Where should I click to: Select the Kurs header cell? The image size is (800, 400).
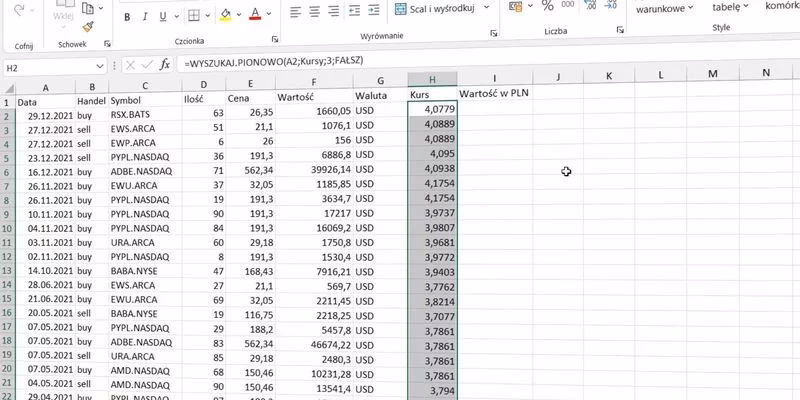[432, 94]
